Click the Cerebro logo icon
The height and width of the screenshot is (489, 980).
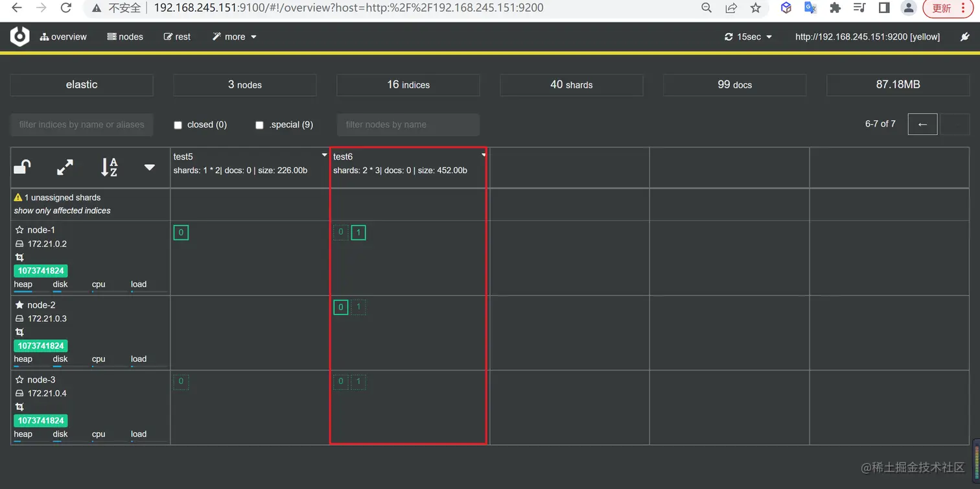(20, 36)
